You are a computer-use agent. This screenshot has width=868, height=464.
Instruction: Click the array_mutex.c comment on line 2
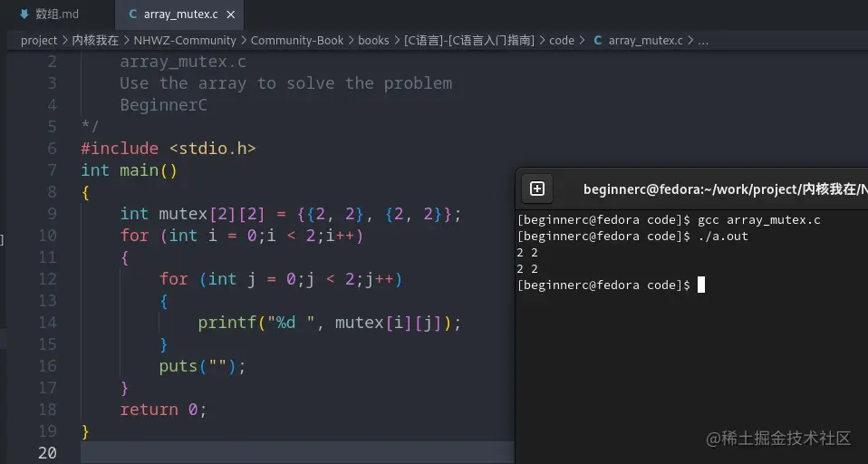[183, 62]
